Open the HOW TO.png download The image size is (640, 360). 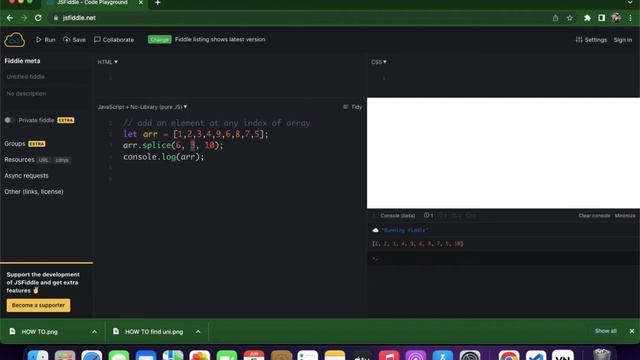[x=39, y=332]
